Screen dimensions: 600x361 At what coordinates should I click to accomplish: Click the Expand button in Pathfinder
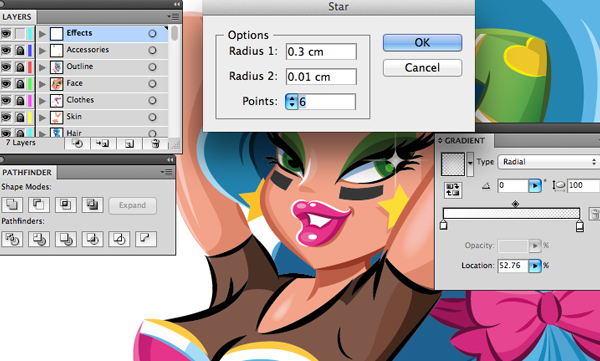point(132,205)
